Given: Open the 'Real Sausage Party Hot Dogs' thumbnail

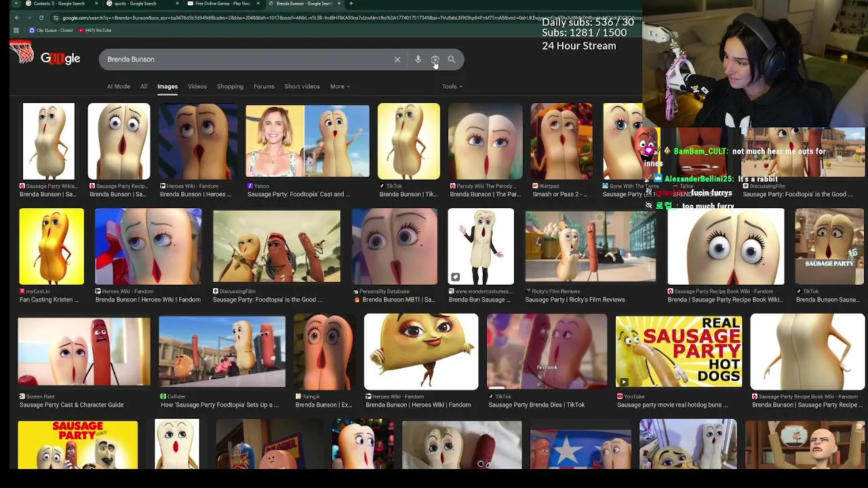Looking at the screenshot, I should point(679,352).
